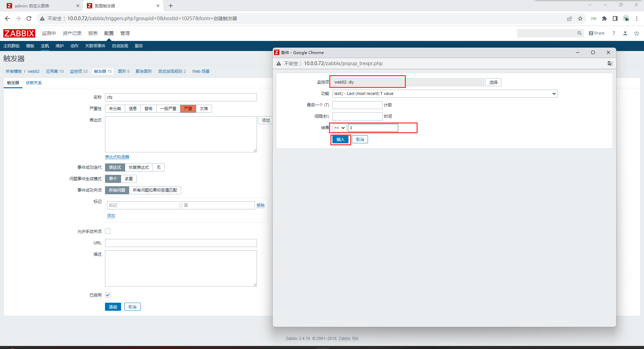Click 插入 button in popup
This screenshot has width=644, height=349.
point(341,140)
